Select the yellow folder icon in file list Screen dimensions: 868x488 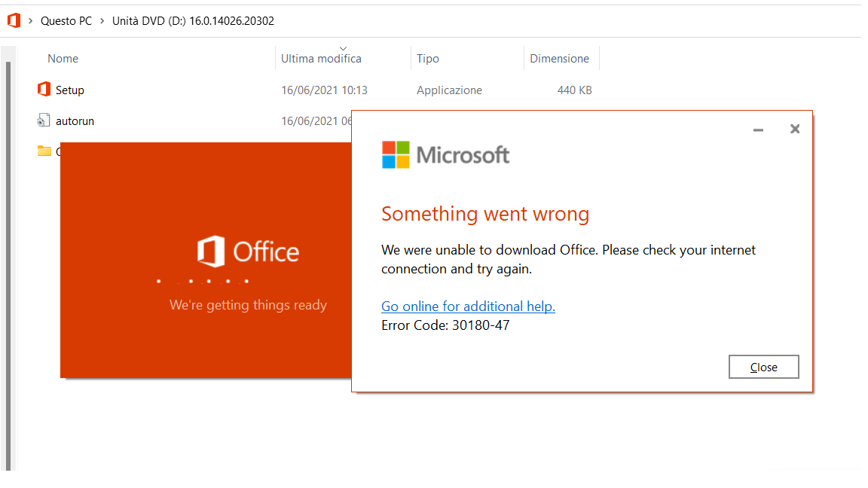point(44,151)
